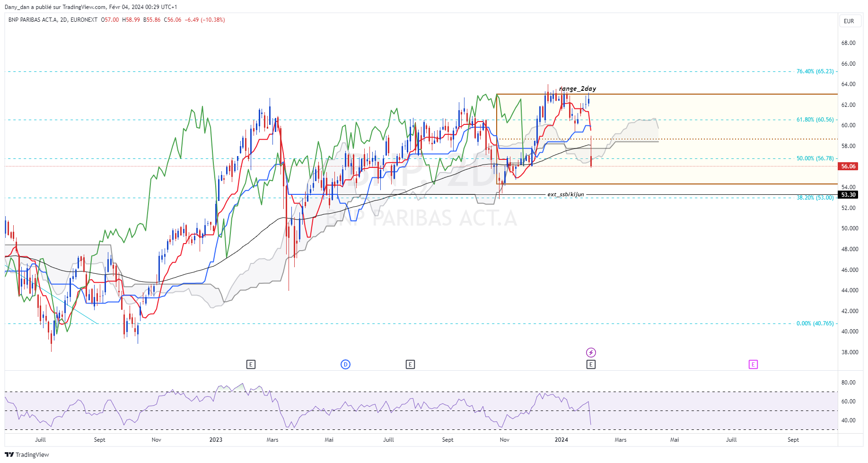
Task: Click the BNP PARIBAS ACT.A symbol title
Action: (33, 20)
